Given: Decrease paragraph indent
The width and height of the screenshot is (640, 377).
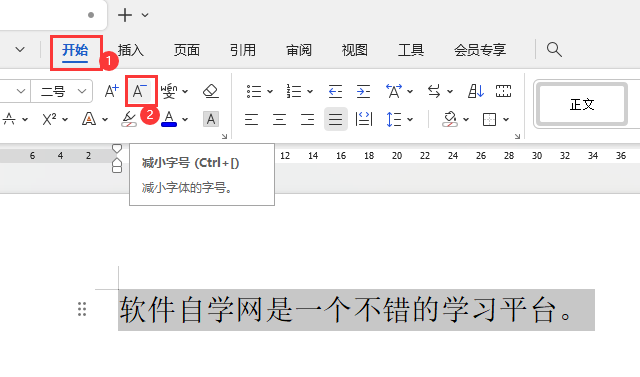Looking at the screenshot, I should tap(335, 91).
